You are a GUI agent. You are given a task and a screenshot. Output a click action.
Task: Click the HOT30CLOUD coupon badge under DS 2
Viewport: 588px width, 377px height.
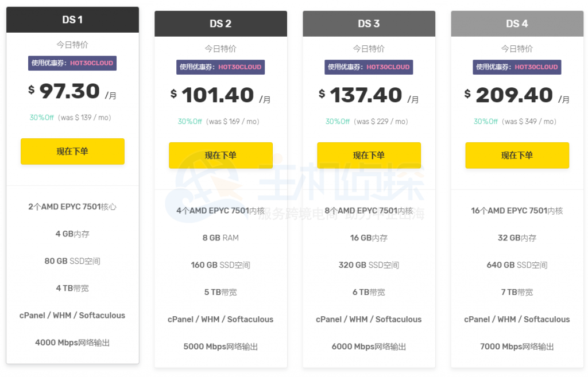click(x=220, y=67)
